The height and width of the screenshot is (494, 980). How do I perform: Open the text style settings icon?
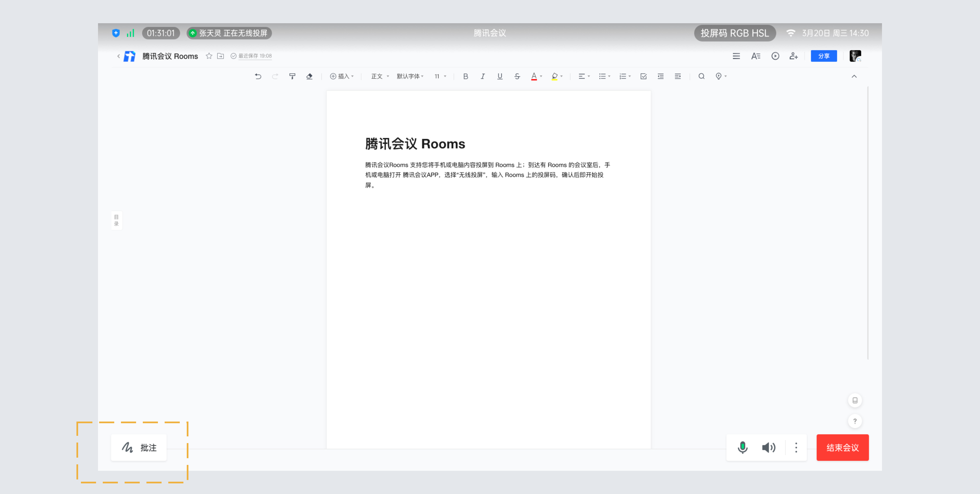pos(755,56)
